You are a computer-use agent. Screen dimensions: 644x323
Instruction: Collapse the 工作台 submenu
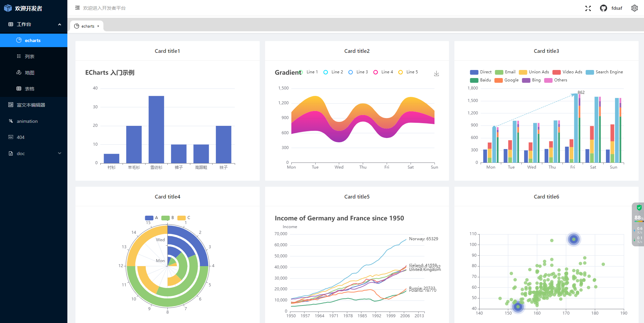[34, 24]
